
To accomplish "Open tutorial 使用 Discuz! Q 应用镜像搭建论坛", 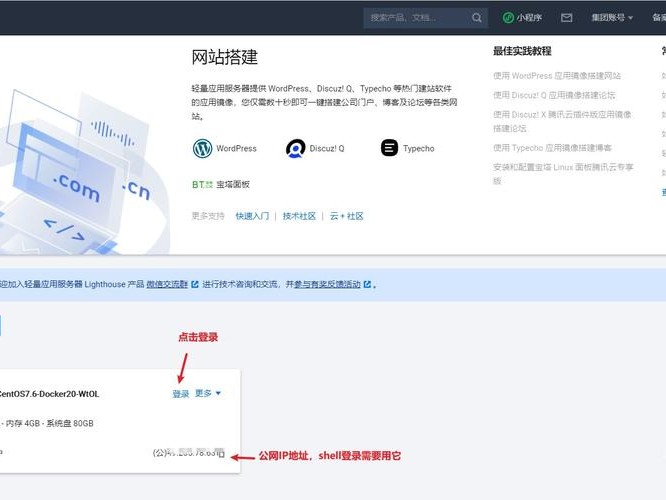I will coord(554,95).
